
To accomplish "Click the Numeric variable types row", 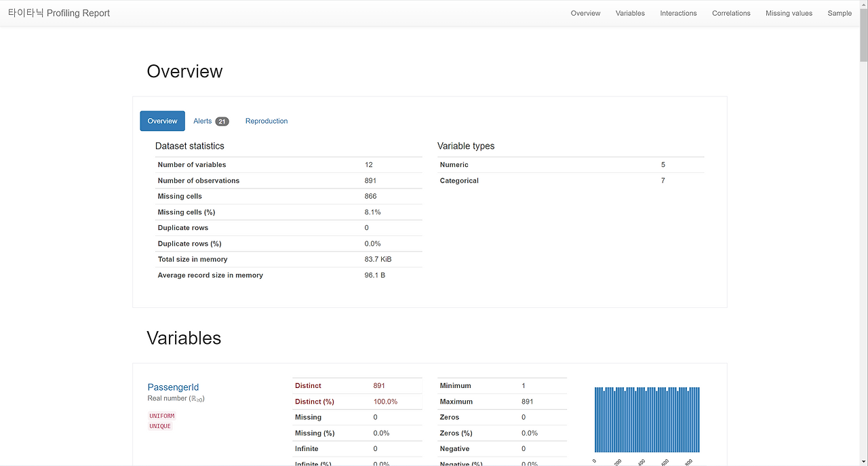I will pyautogui.click(x=570, y=165).
